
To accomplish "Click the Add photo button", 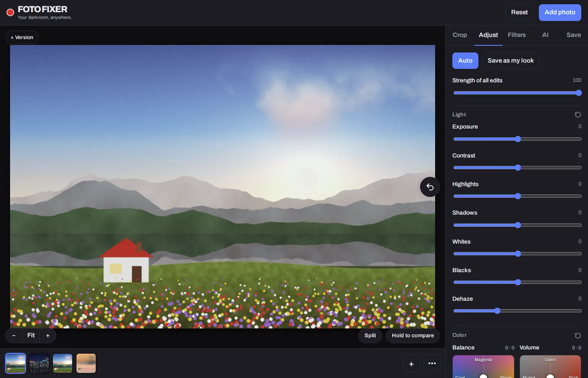I will pos(560,13).
